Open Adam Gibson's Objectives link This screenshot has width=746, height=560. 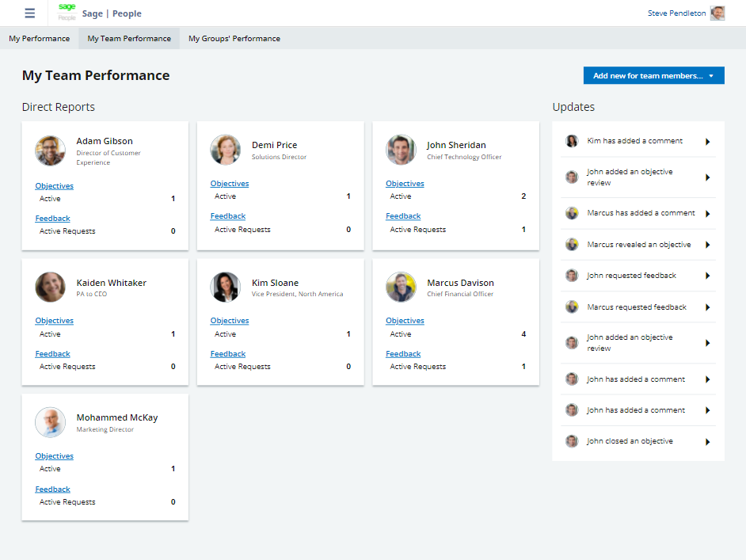[54, 186]
